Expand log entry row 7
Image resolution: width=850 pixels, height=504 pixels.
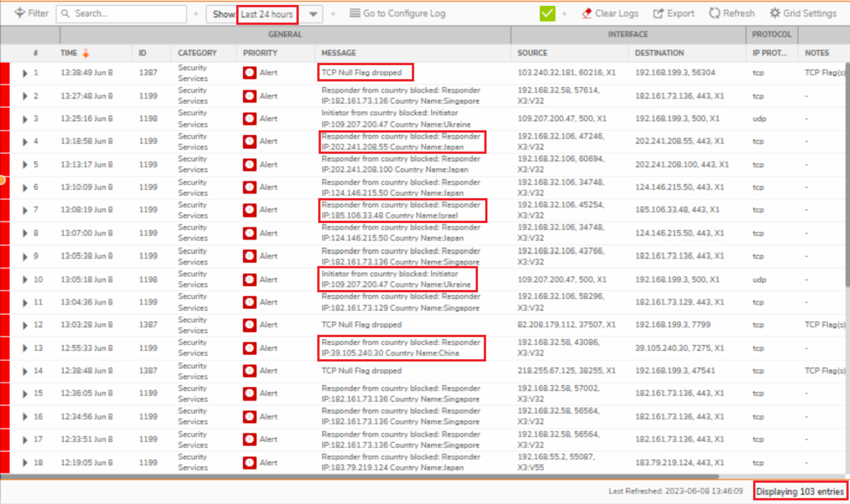click(x=24, y=210)
